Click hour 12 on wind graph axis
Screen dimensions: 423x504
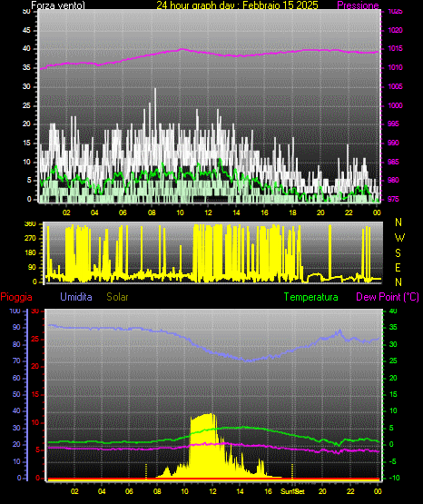(x=208, y=212)
